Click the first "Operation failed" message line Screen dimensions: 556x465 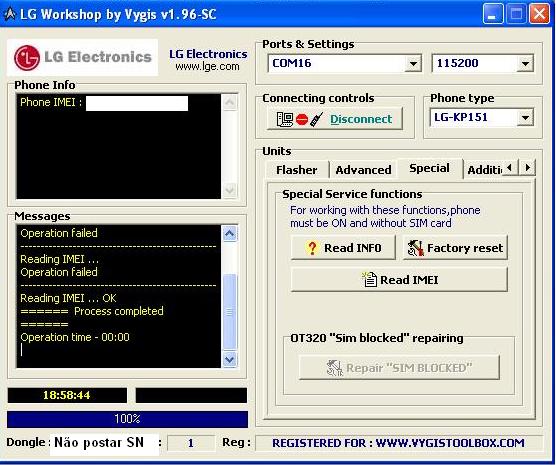click(59, 233)
